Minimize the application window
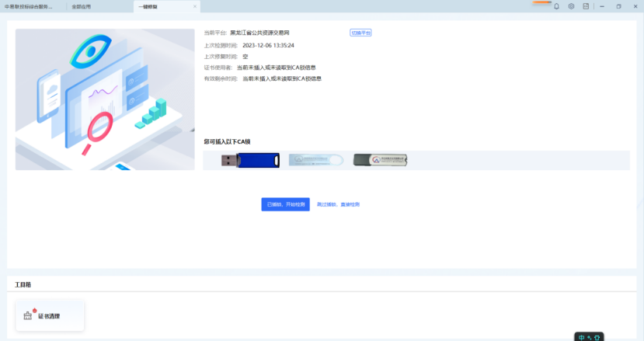Image resolution: width=644 pixels, height=341 pixels. click(x=603, y=6)
